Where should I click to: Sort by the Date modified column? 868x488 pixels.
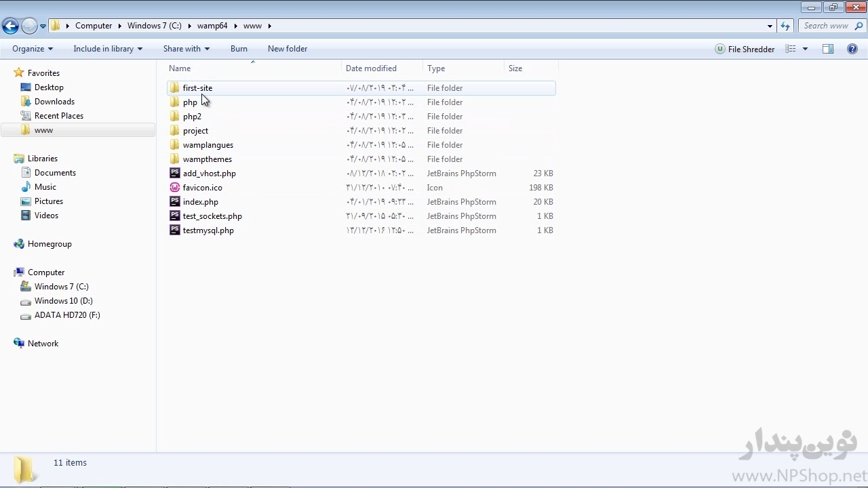(x=371, y=68)
